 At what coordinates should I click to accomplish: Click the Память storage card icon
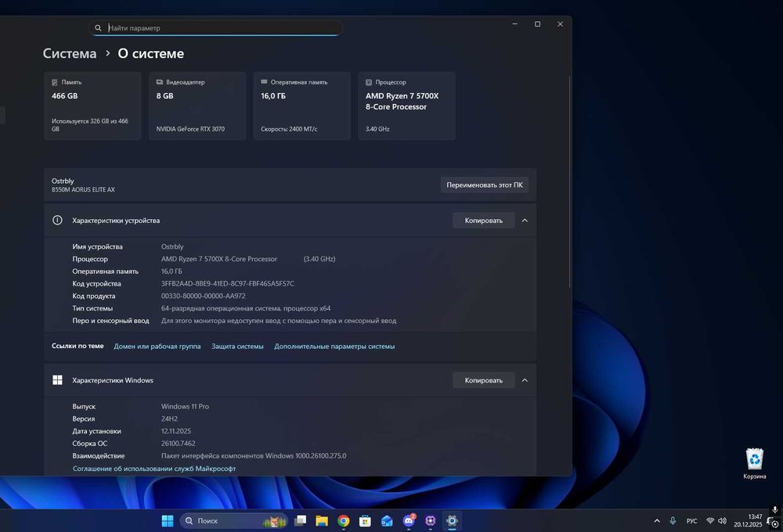coord(55,82)
